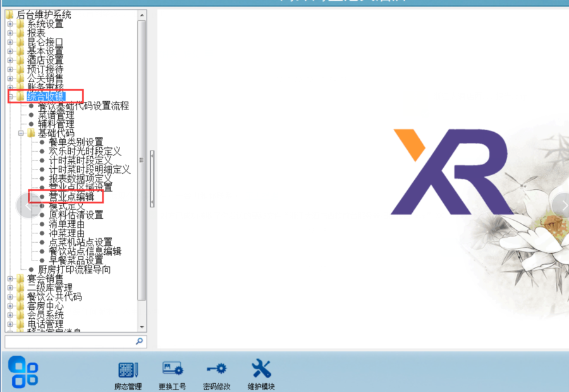Open 报表数据项定义 entry
569x392 pixels.
coord(80,178)
